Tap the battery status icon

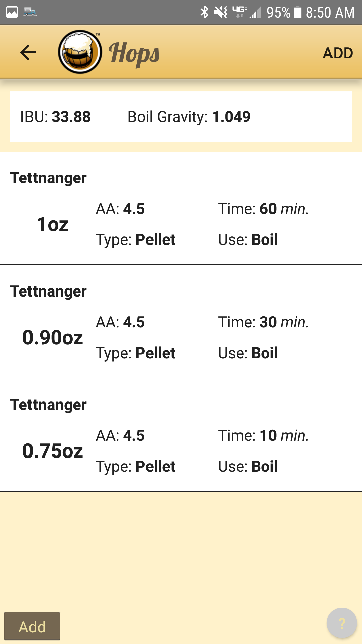[x=297, y=12]
